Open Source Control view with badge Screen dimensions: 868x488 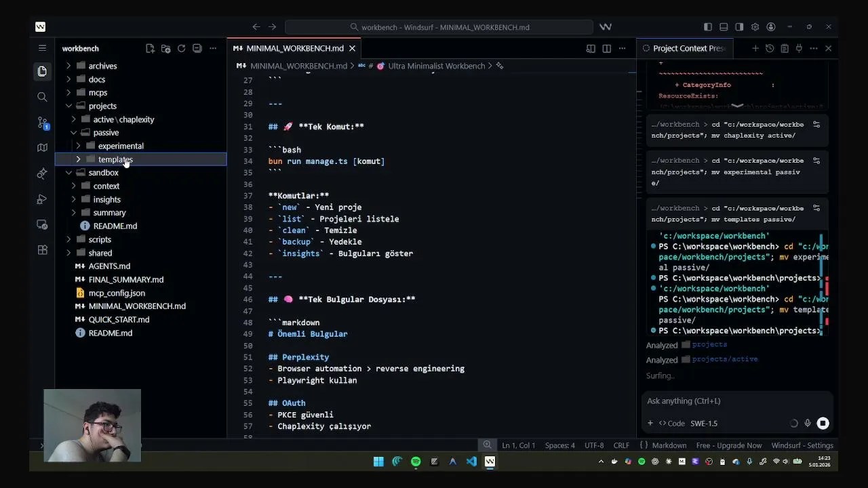coord(42,123)
